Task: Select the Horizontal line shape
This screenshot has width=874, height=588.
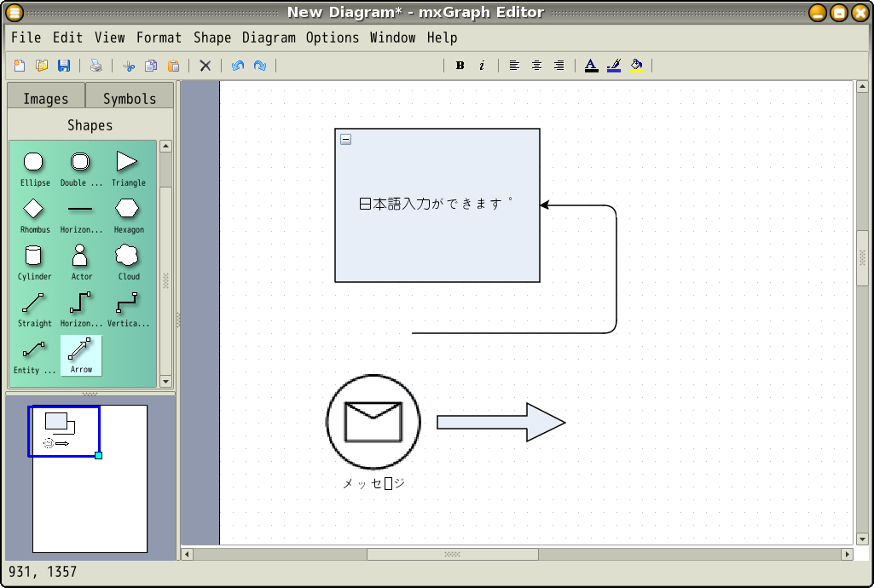Action: 81,216
